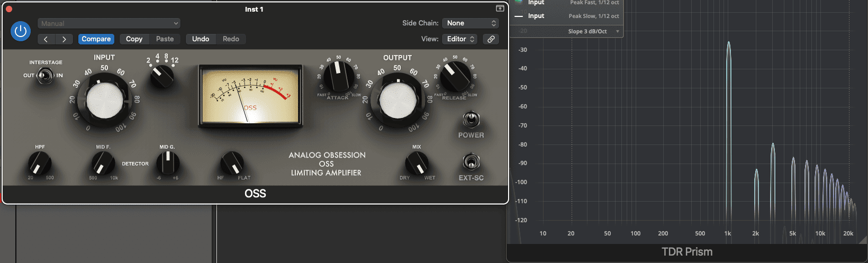Expand the Slope 3 dB/Oct menu
Image resolution: width=868 pixels, height=263 pixels.
pos(593,31)
